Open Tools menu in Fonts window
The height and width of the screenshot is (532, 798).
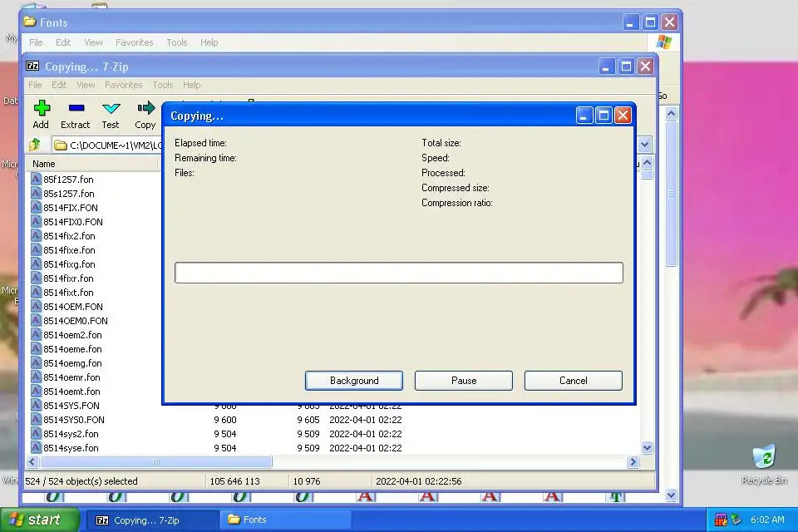pyautogui.click(x=176, y=42)
